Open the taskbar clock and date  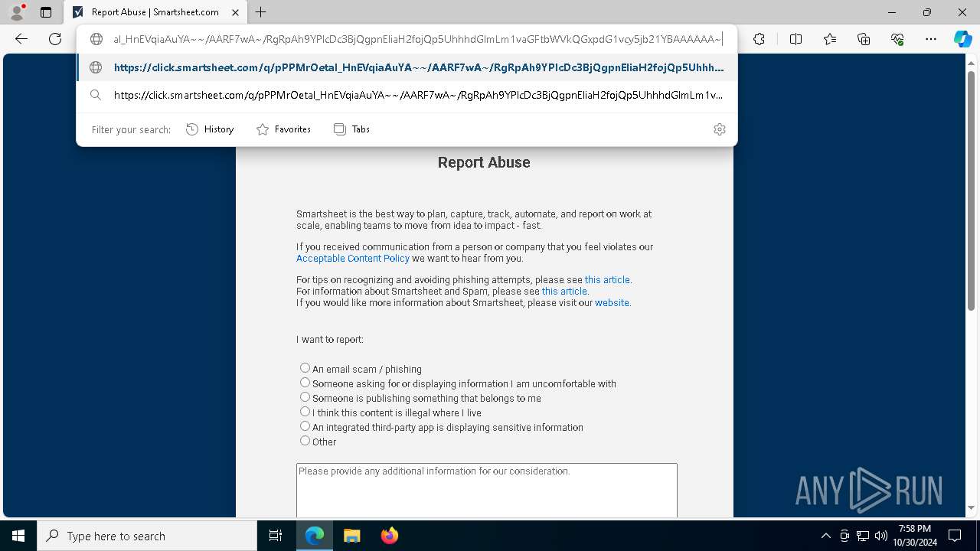(x=915, y=536)
